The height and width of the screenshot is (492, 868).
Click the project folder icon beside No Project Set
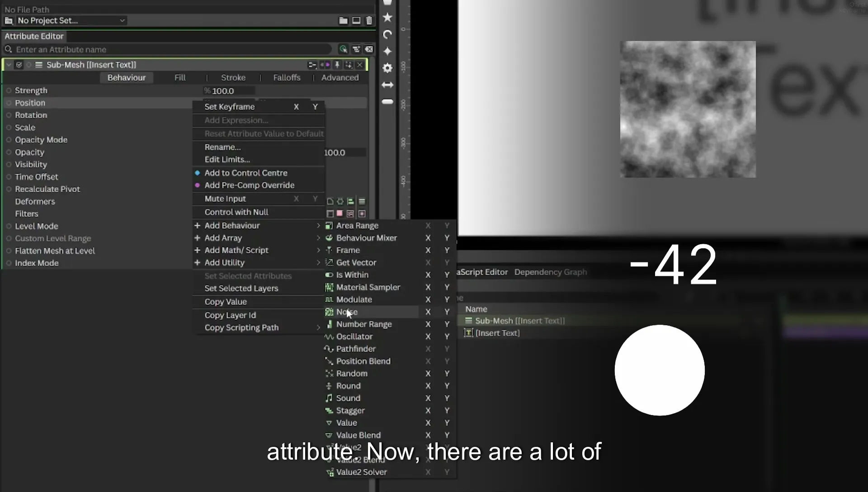[9, 20]
